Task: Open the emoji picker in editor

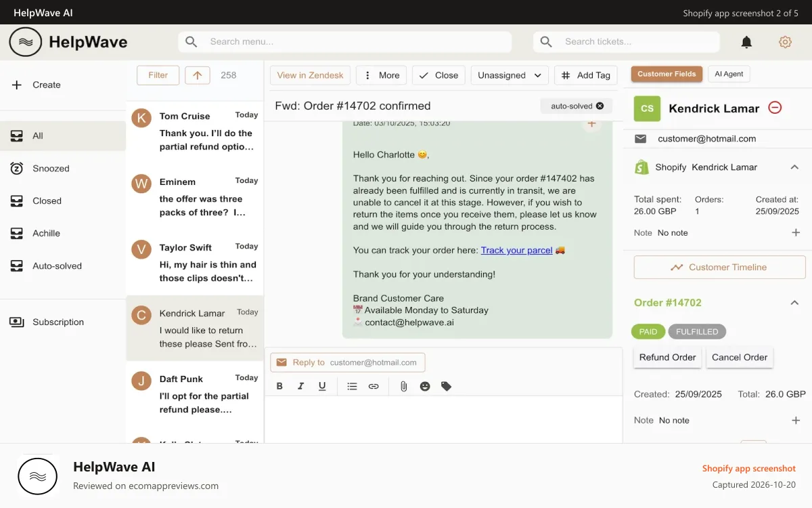Action: tap(425, 386)
